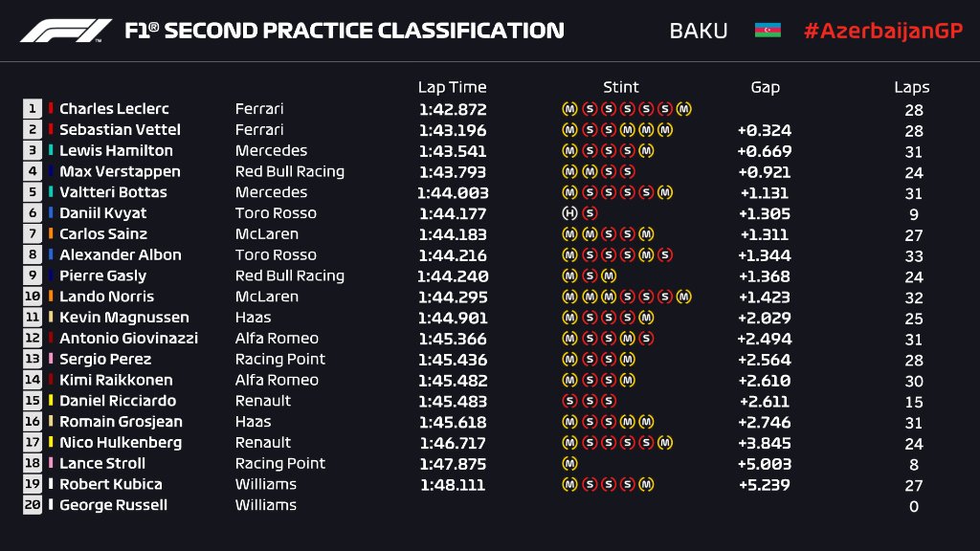Open the #AzerbaijanGP hashtag

pyautogui.click(x=880, y=31)
